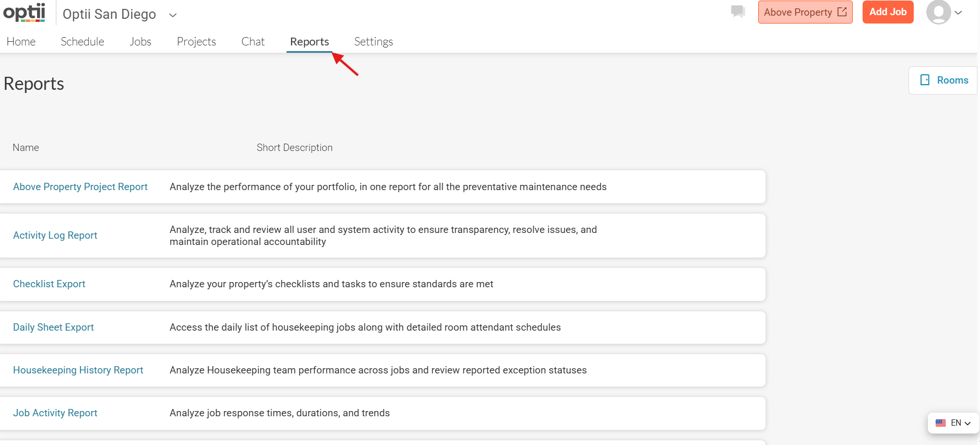Switch to the Schedule tab
This screenshot has width=980, height=445.
coord(82,41)
